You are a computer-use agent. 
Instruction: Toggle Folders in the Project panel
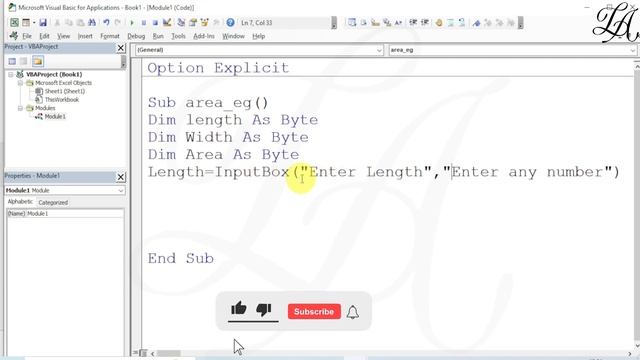(38, 61)
